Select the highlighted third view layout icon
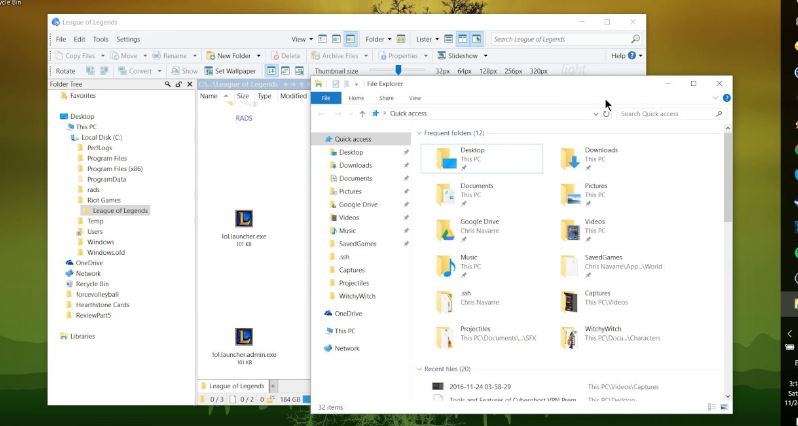Image resolution: width=798 pixels, height=426 pixels. pos(350,39)
